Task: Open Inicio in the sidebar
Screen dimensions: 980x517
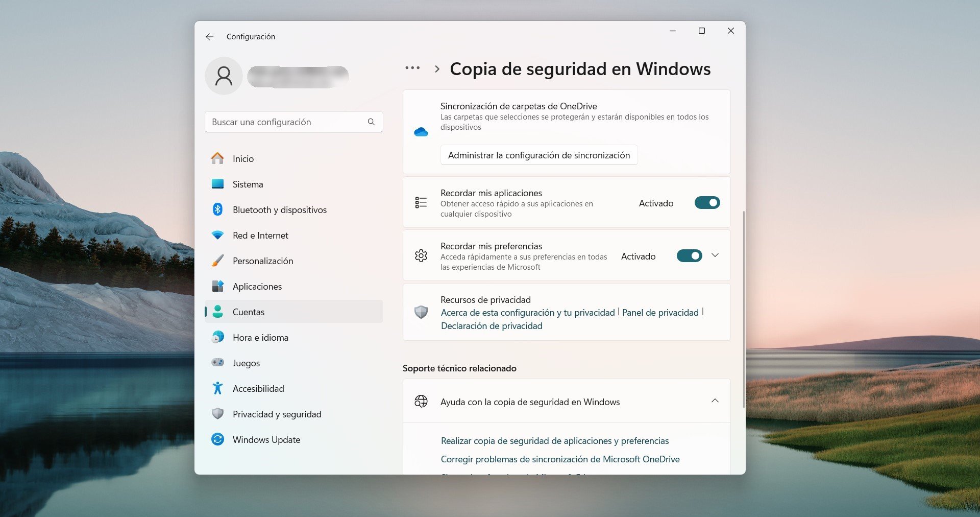Action: 293,158
